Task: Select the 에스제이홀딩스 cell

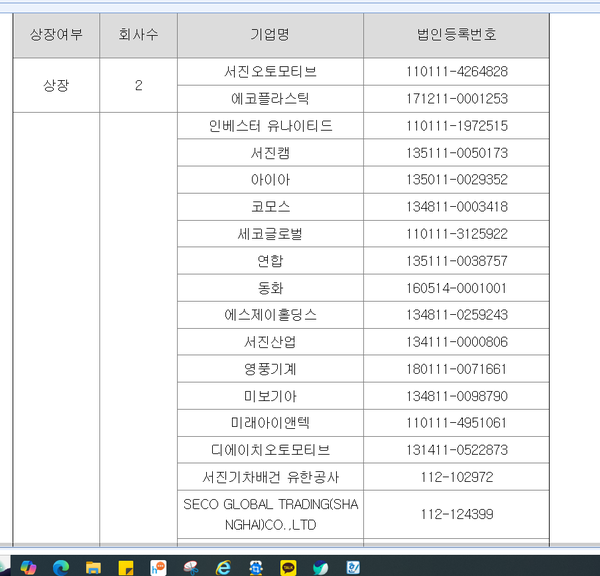Action: 270,315
